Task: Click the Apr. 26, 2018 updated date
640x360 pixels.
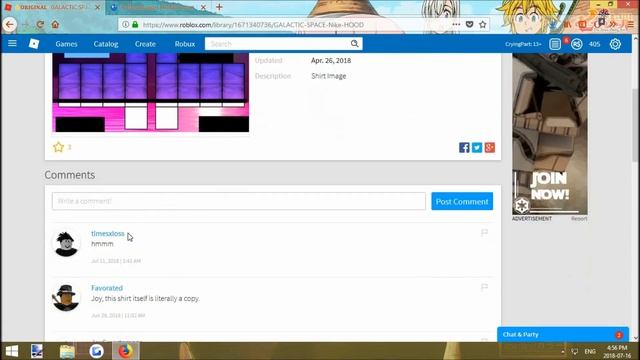Action: [x=331, y=60]
